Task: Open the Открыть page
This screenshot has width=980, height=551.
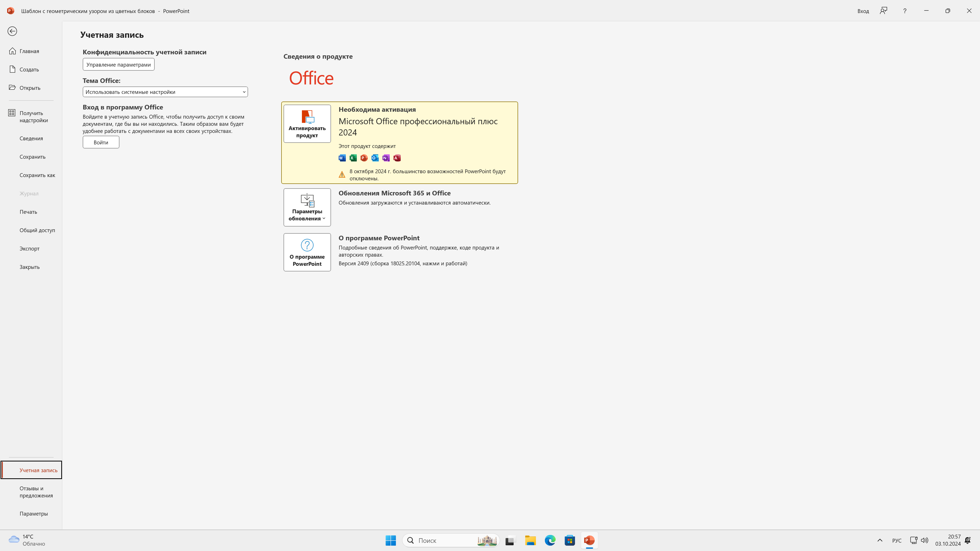Action: (x=31, y=88)
